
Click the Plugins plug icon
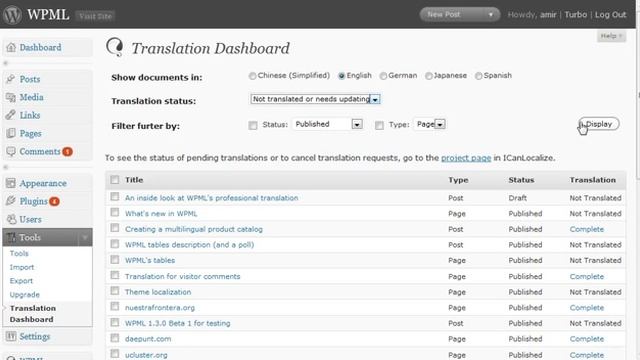click(x=11, y=201)
